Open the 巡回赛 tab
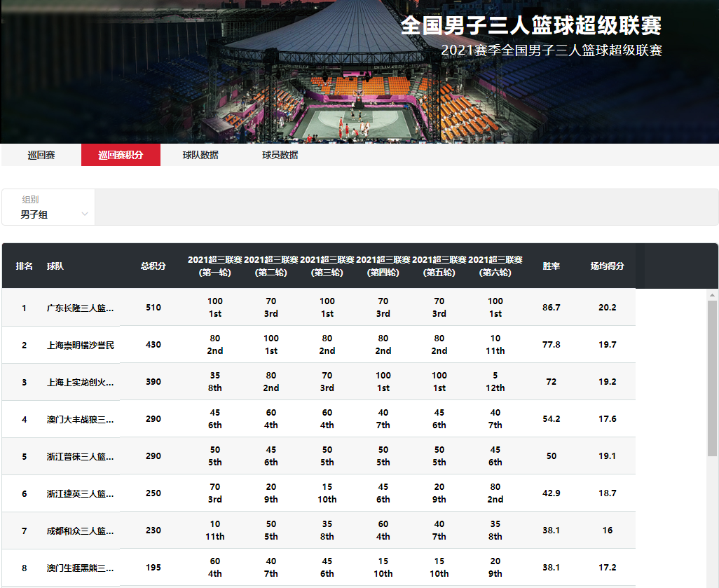Screen dimensions: 719x588 coord(41,155)
